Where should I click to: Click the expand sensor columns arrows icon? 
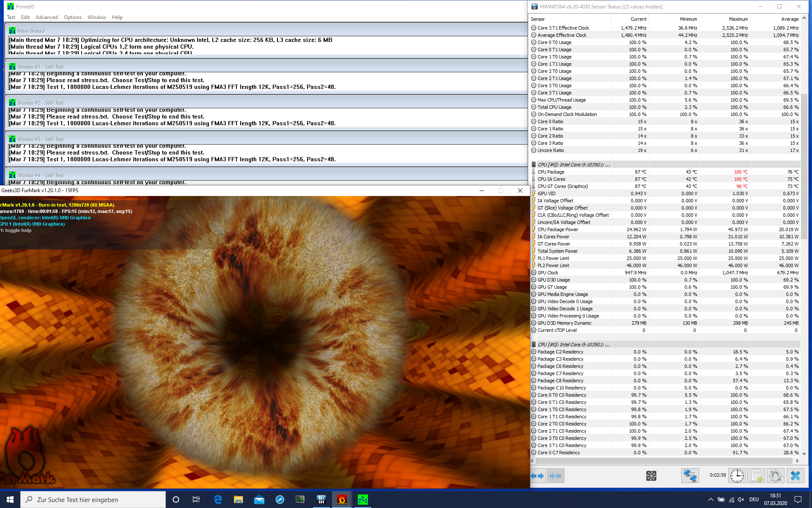[x=538, y=476]
